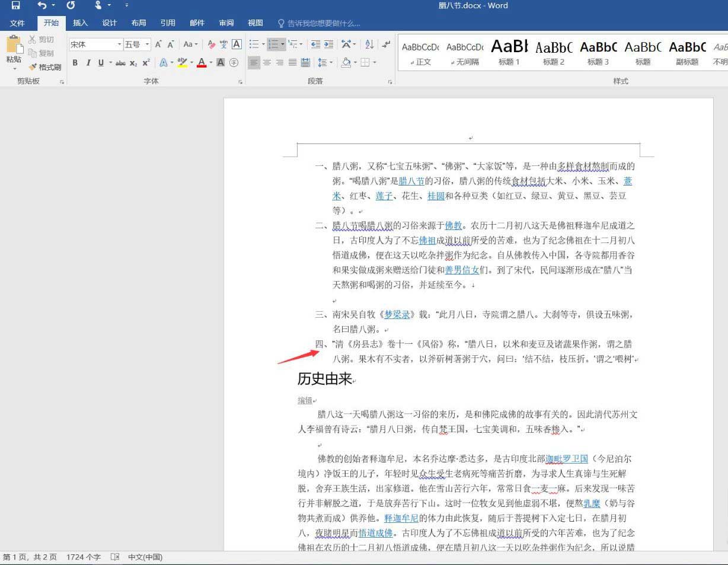Select the Format Painter tool
The image size is (728, 565).
(x=44, y=67)
